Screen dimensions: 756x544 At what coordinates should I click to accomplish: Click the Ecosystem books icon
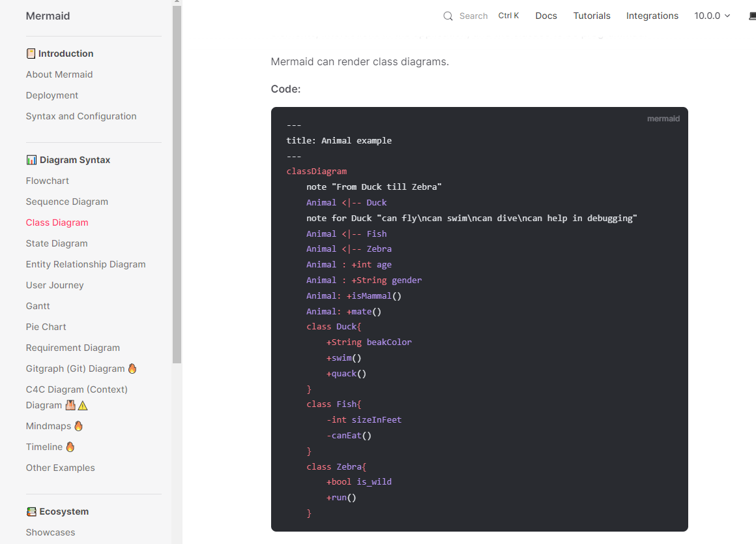tap(31, 511)
